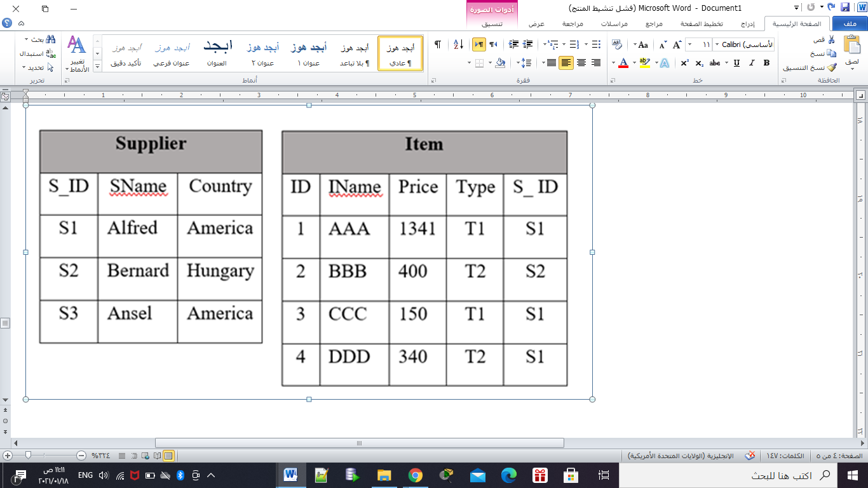Click the Cut (قص) icon

point(830,39)
